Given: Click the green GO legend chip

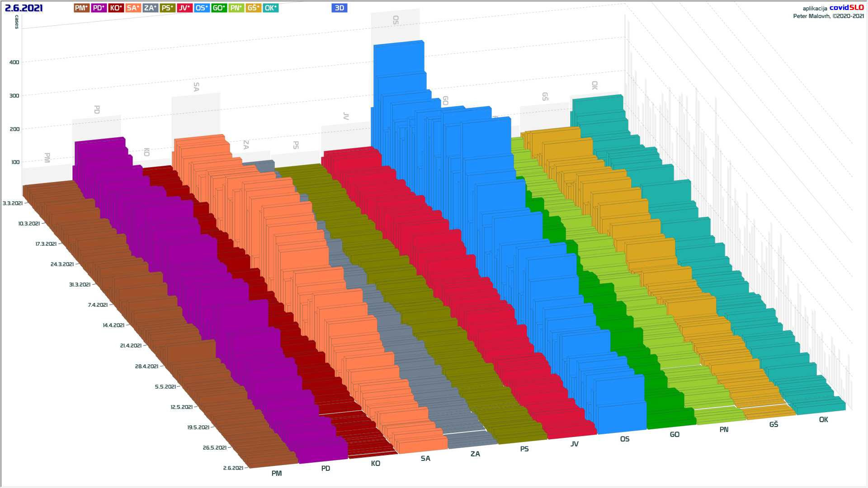Looking at the screenshot, I should coord(219,8).
